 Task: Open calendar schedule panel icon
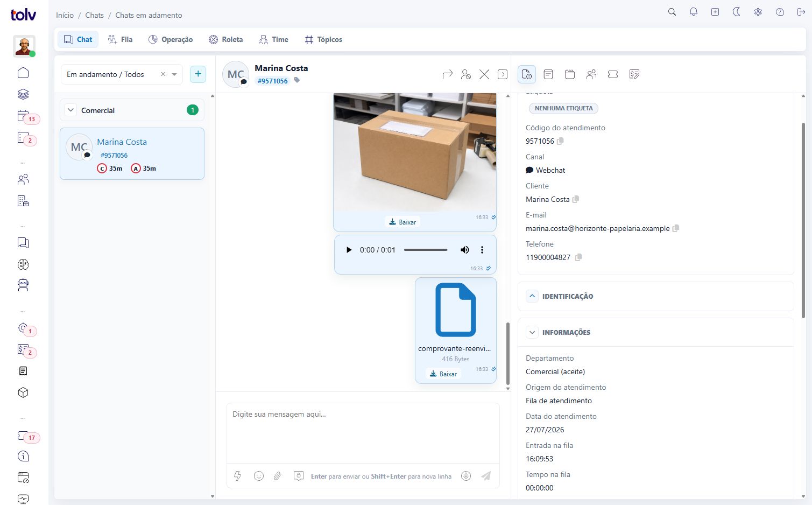570,74
